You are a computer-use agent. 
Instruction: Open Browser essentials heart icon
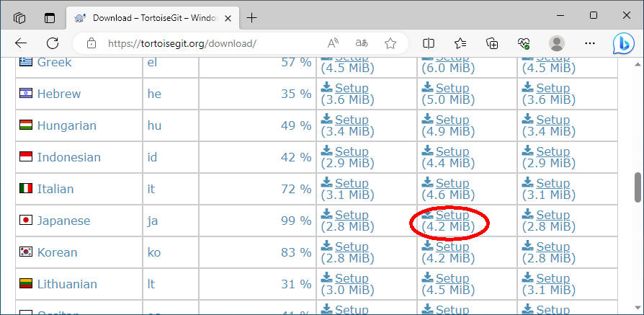pos(524,43)
